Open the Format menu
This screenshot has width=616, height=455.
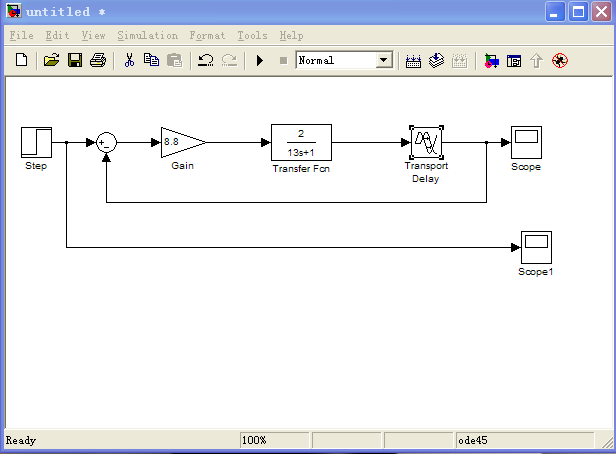tap(207, 35)
